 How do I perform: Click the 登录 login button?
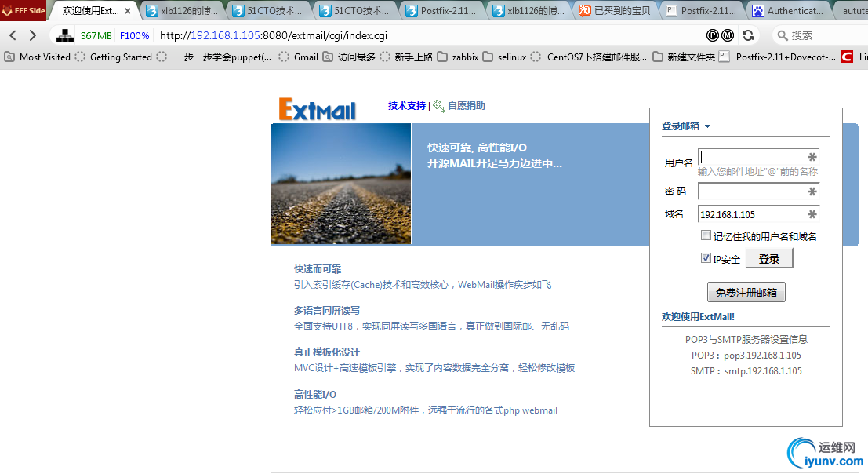pos(769,259)
